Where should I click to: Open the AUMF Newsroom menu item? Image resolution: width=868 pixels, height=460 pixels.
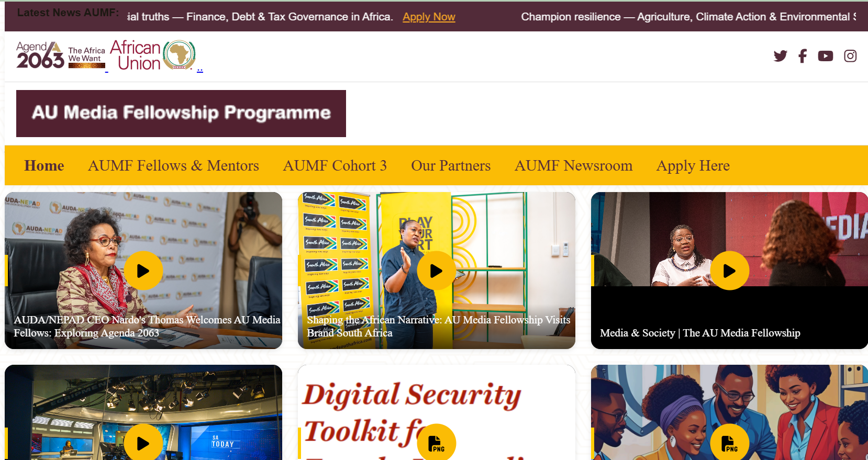pos(574,165)
